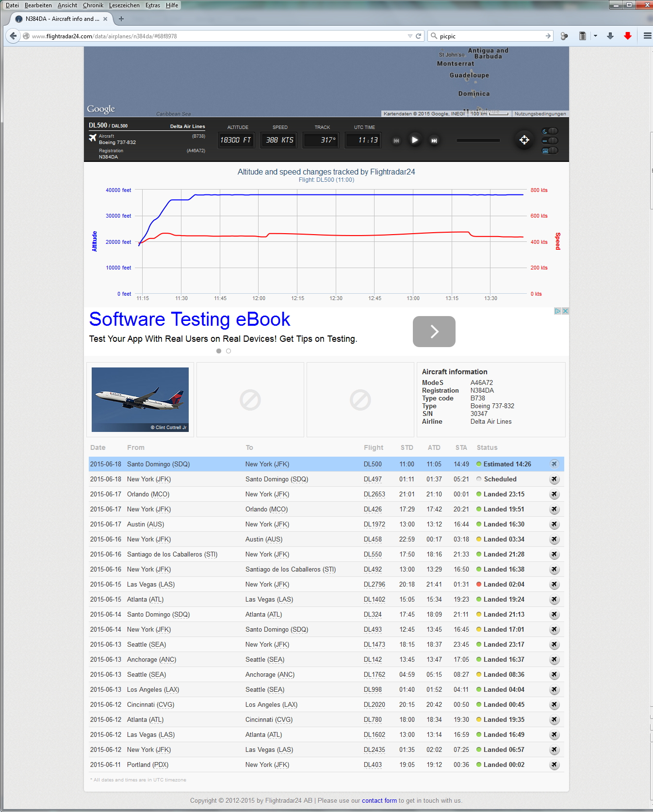Toggle the night mode moon switch
Image resolution: width=653 pixels, height=812 pixels.
(550, 131)
